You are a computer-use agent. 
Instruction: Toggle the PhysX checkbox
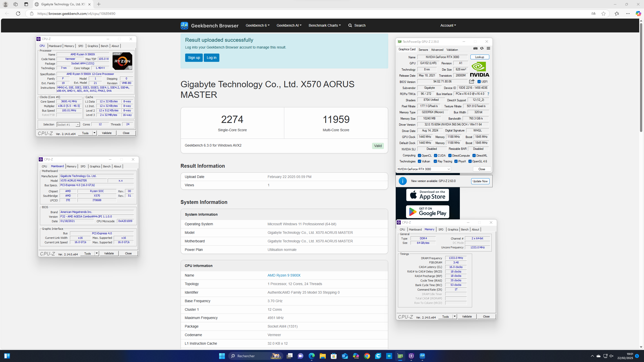coord(456,161)
